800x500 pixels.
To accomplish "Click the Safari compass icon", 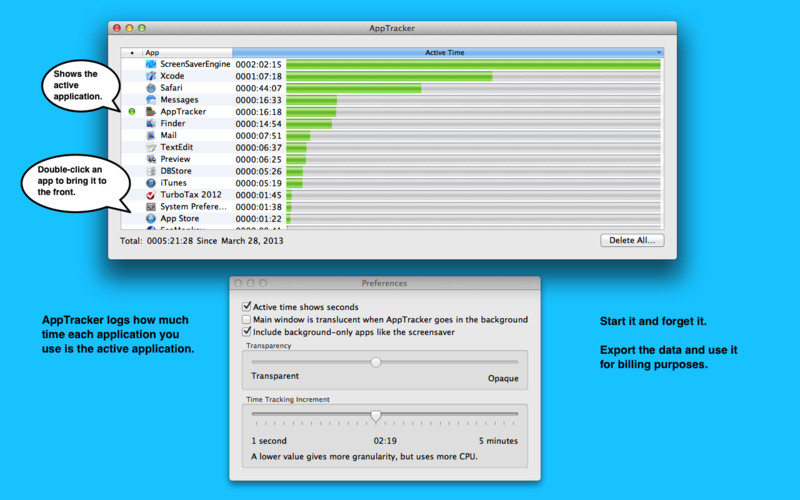I will 151,88.
